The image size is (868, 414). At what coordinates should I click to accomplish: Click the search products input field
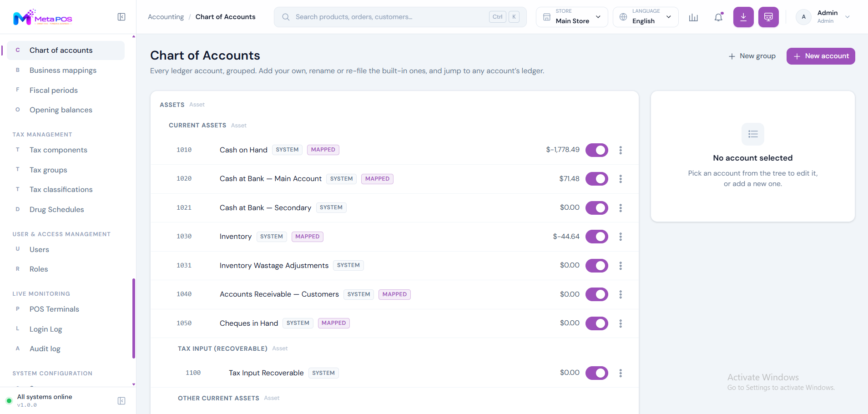400,17
